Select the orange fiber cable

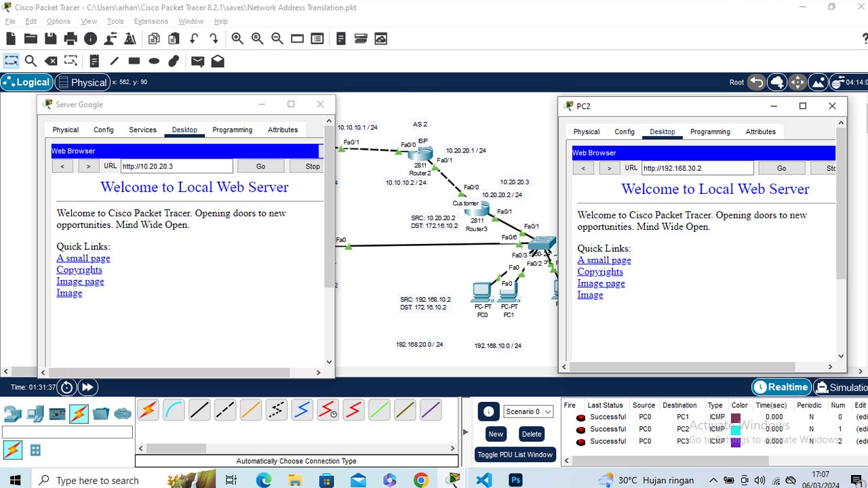pos(250,409)
